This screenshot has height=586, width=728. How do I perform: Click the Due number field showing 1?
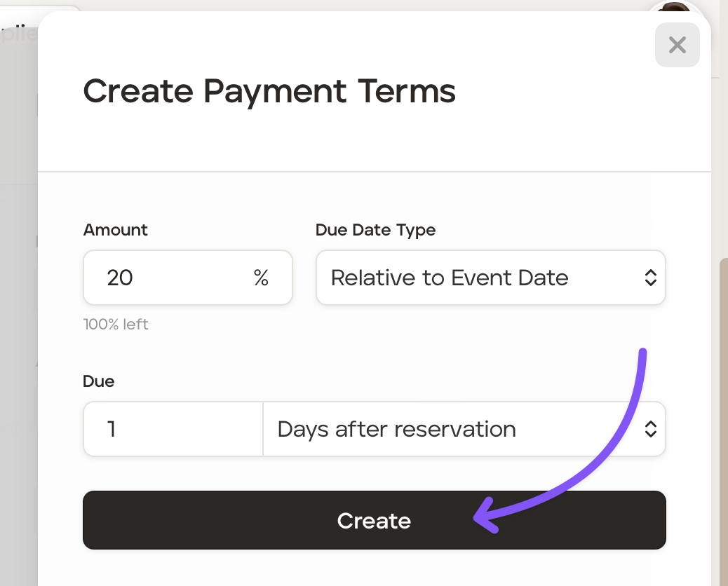pos(173,429)
